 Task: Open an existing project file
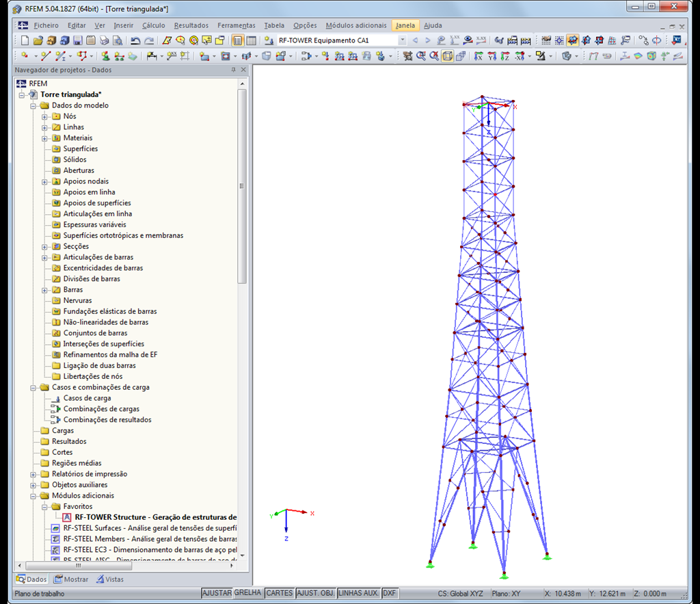(38, 40)
